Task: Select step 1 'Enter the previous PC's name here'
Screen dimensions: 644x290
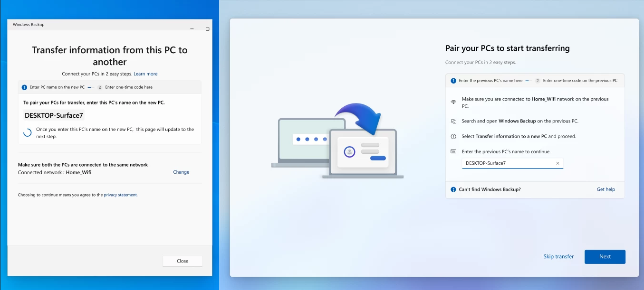Action: (486, 81)
